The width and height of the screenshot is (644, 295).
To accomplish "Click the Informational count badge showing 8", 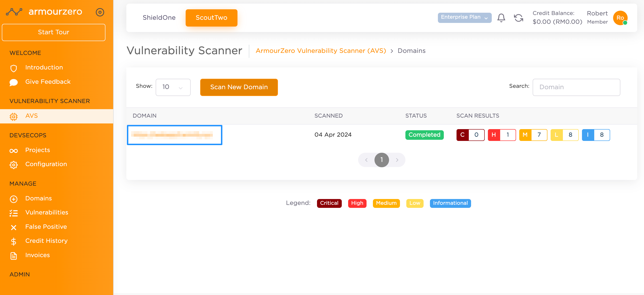I will 596,135.
